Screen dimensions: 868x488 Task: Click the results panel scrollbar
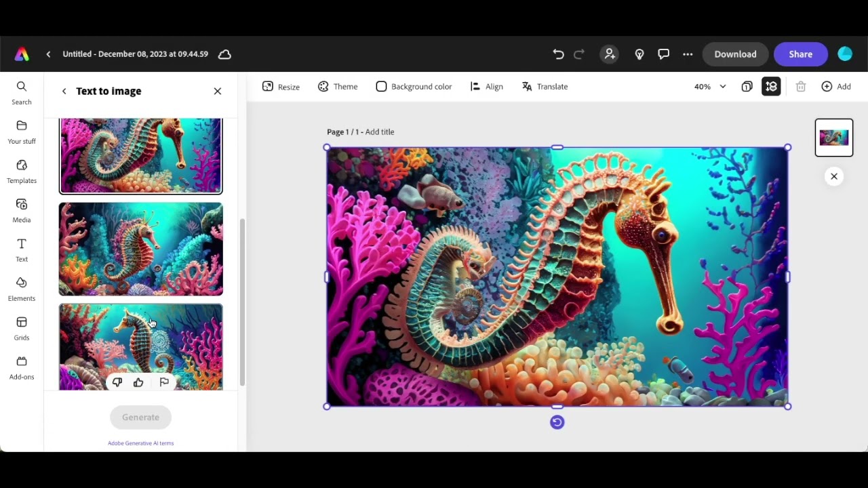point(242,302)
